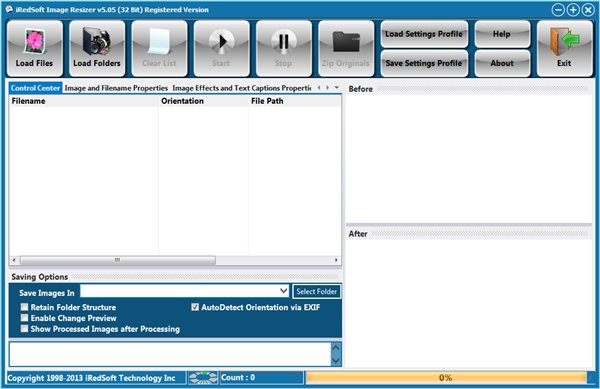Exit the application via door icon
Viewport: 600px width, 389px height.
coord(564,41)
